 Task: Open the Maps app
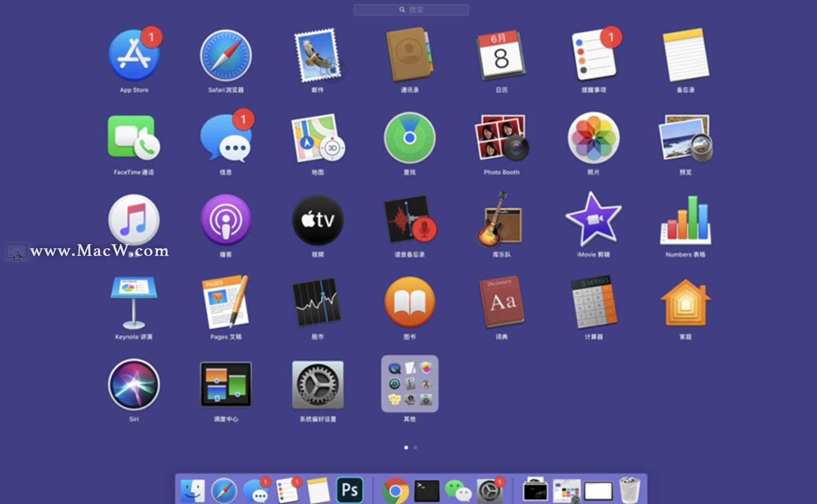point(318,137)
